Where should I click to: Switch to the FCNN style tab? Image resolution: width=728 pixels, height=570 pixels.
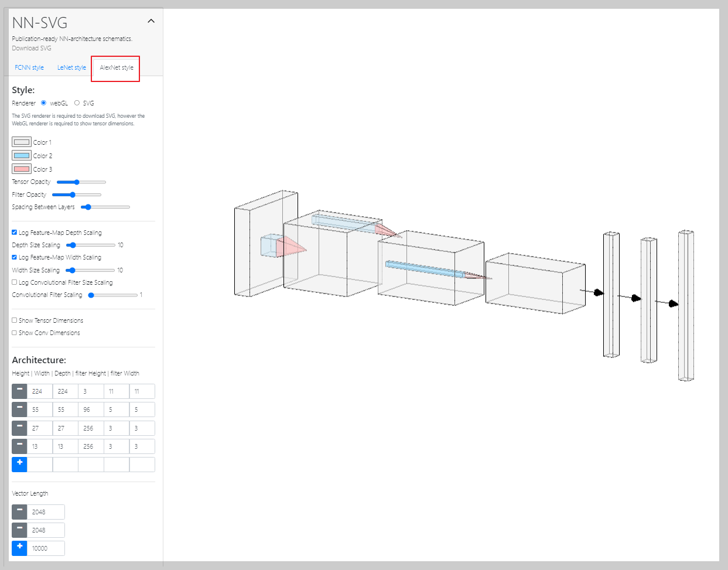pos(29,67)
